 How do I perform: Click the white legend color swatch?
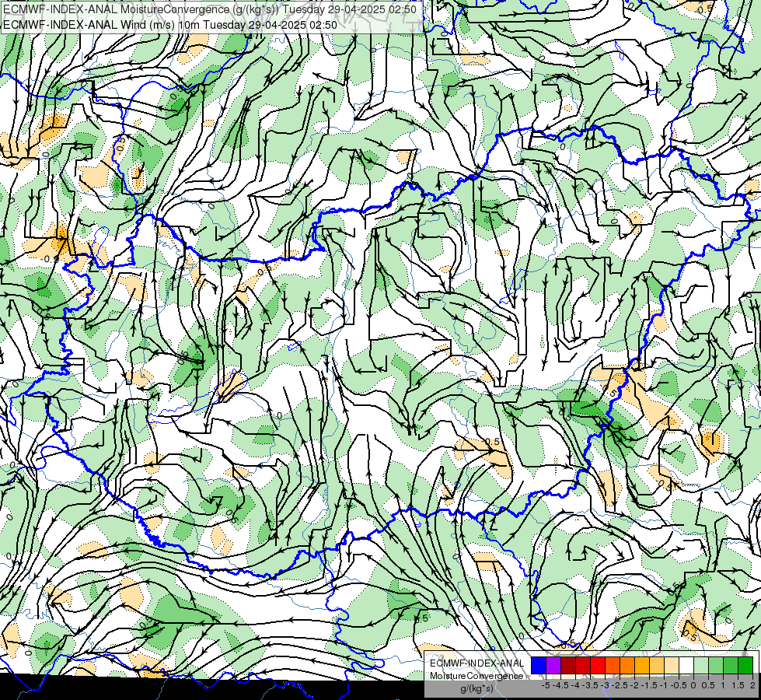tap(686, 665)
